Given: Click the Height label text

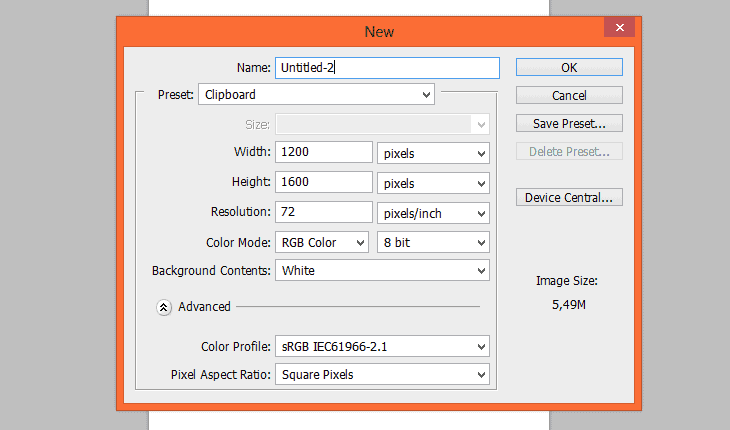Looking at the screenshot, I should 251,181.
